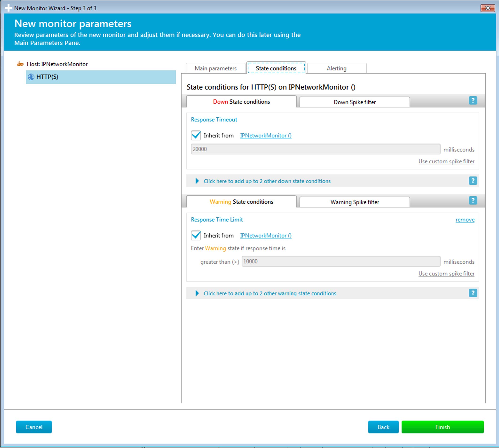Image resolution: width=499 pixels, height=448 pixels.
Task: Click the green Finish button
Action: [x=443, y=427]
